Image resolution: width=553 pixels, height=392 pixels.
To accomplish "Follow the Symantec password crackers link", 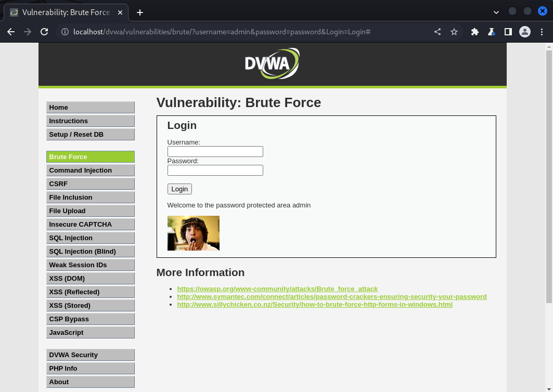I will click(331, 296).
